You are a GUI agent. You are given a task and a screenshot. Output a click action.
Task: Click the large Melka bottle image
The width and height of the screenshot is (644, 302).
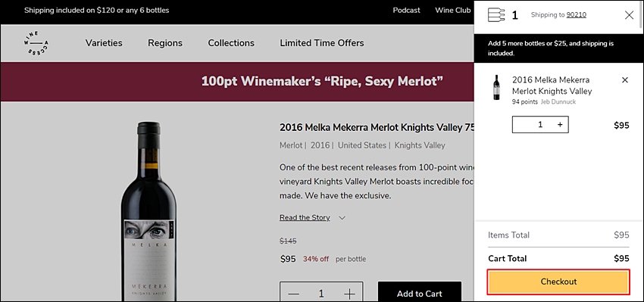point(148,211)
